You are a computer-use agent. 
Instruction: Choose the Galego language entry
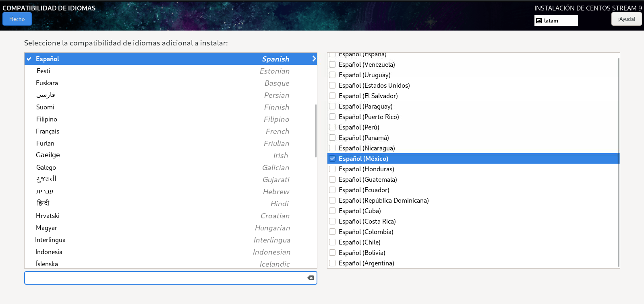[x=46, y=168]
